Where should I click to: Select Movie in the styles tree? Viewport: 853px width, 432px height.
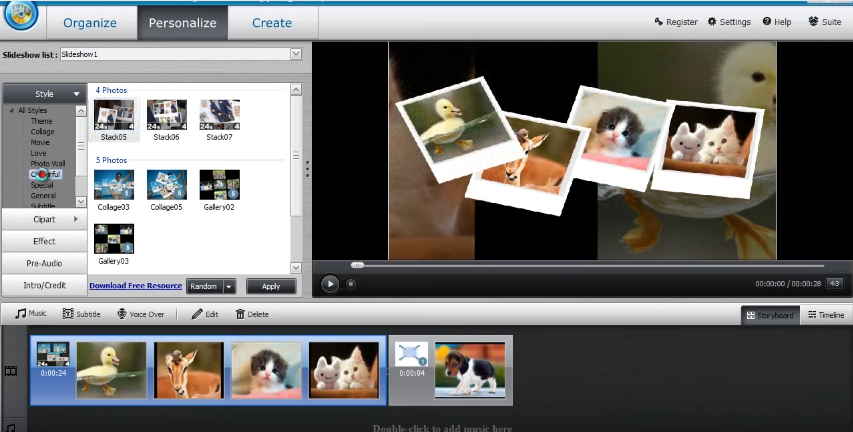pyautogui.click(x=40, y=143)
